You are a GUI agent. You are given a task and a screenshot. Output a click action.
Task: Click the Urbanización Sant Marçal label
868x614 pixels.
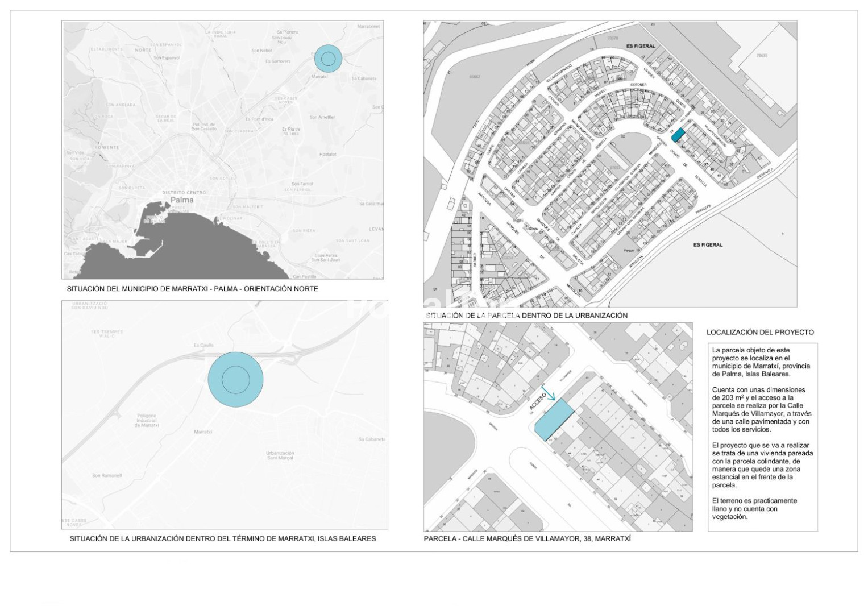(280, 455)
